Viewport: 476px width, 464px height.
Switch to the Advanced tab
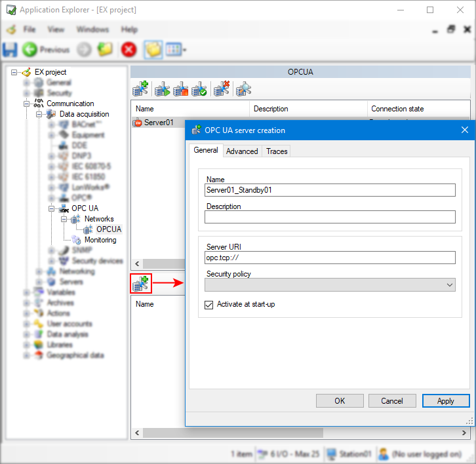click(x=242, y=151)
